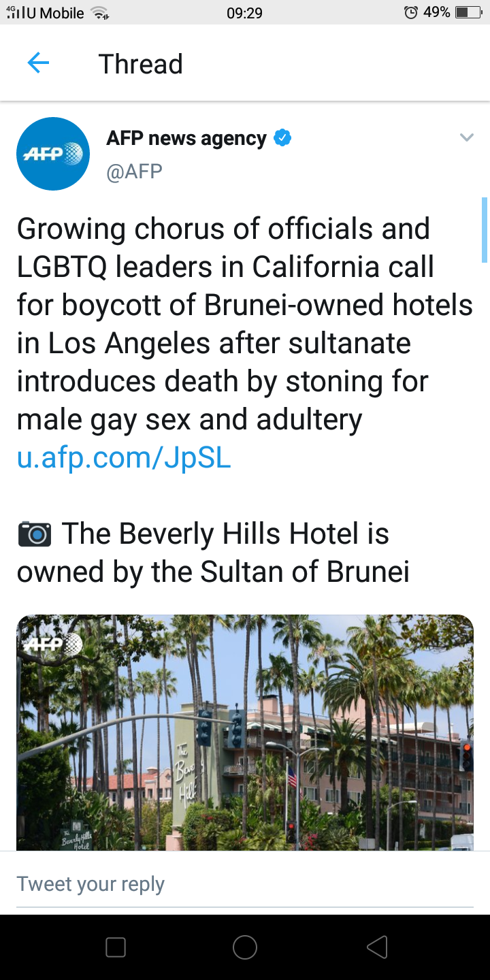Tap the Wi-Fi signal status icon
The width and height of the screenshot is (490, 980).
coord(100,13)
